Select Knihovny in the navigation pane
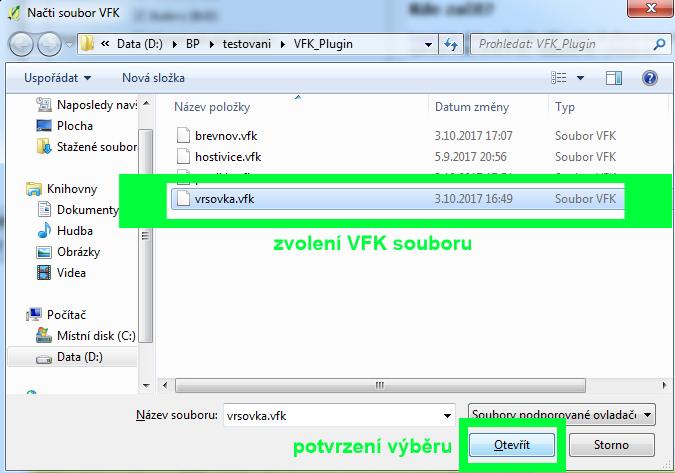The image size is (675, 473). pyautogui.click(x=62, y=189)
